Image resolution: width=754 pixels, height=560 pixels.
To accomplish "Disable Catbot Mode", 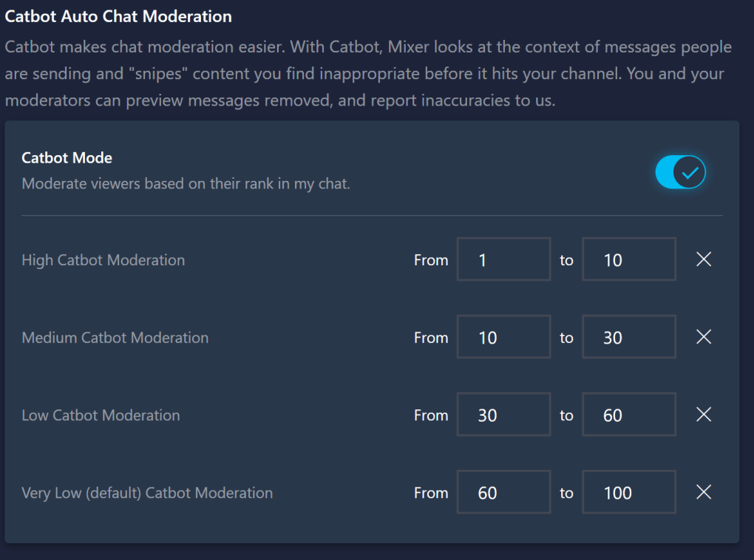I will coord(680,171).
